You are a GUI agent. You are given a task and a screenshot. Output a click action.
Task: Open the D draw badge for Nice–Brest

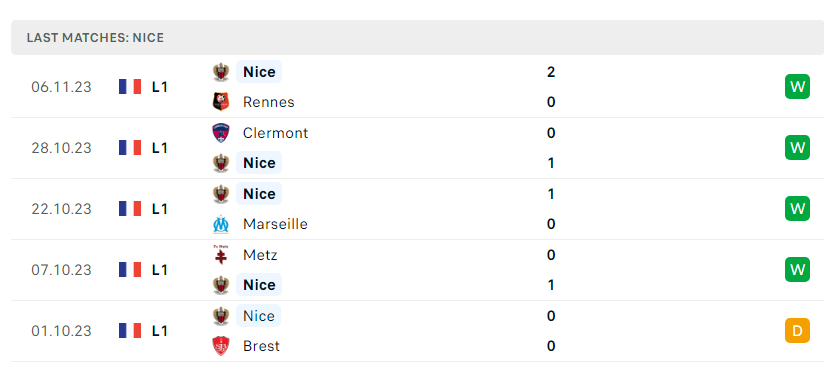click(x=797, y=331)
